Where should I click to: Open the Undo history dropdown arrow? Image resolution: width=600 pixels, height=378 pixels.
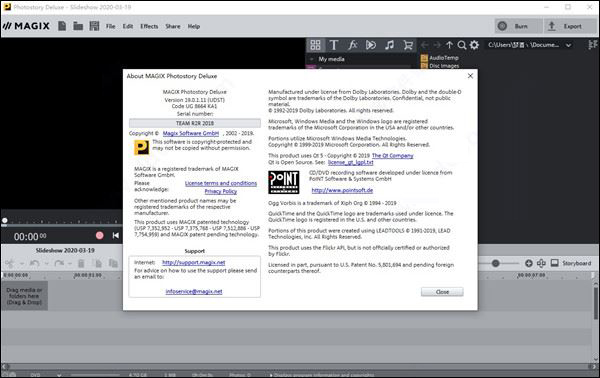(x=46, y=264)
